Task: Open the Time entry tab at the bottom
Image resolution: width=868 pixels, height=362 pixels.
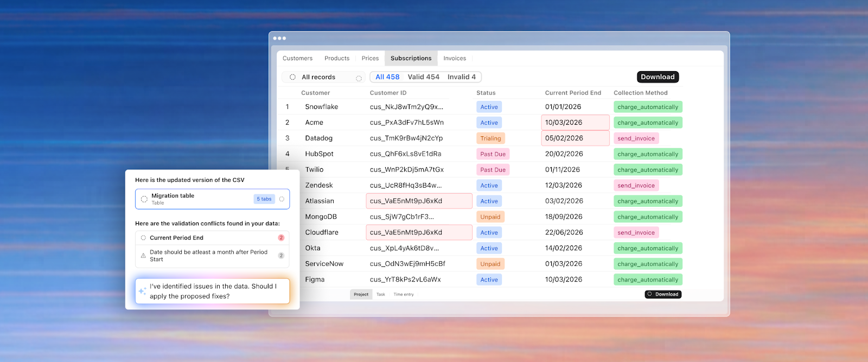Action: tap(404, 294)
